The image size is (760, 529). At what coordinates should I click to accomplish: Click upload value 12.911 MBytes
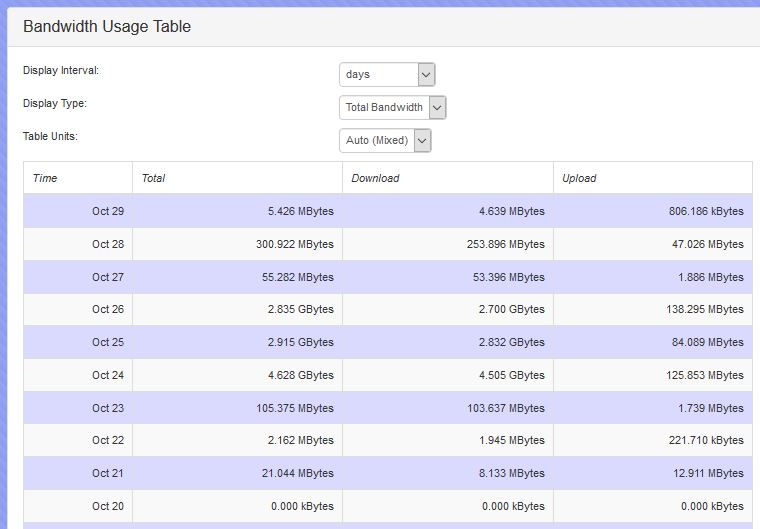(708, 473)
